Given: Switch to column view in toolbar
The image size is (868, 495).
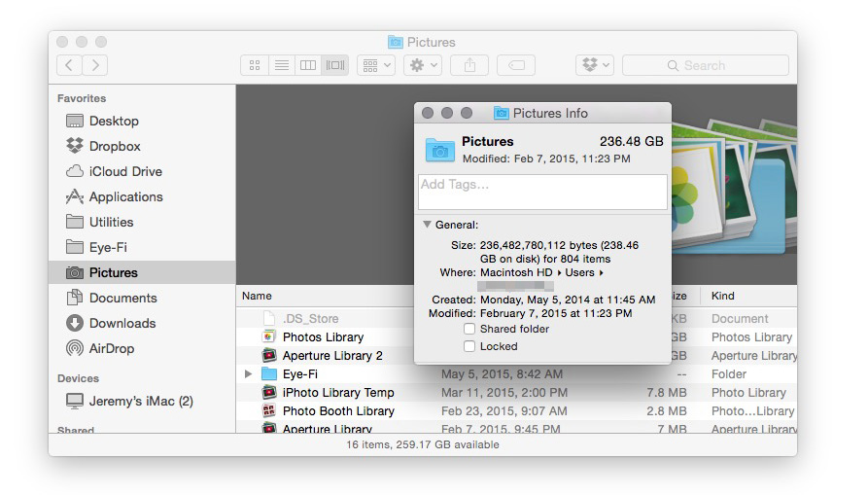Looking at the screenshot, I should 308,65.
